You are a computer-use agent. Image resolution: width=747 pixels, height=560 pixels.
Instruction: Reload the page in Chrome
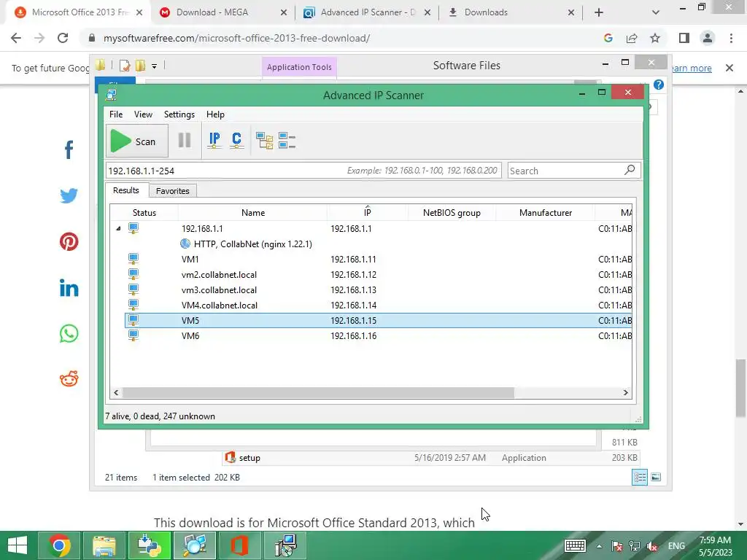63,38
